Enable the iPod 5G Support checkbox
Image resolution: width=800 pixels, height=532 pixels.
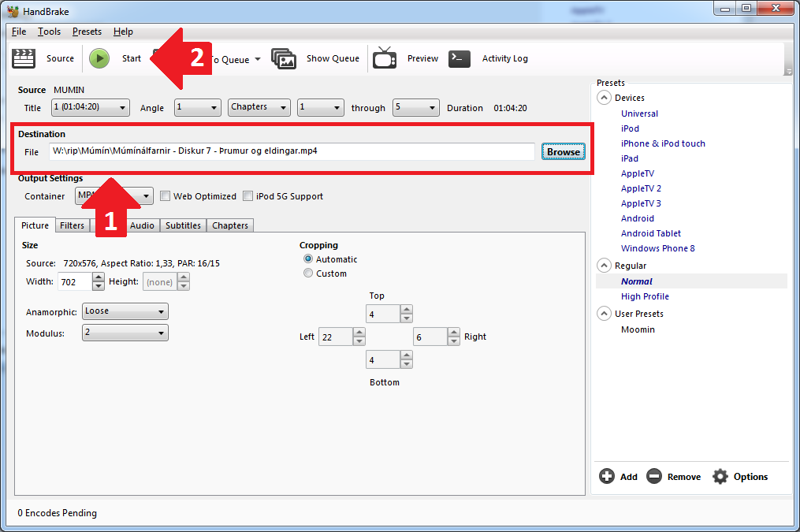pyautogui.click(x=248, y=196)
